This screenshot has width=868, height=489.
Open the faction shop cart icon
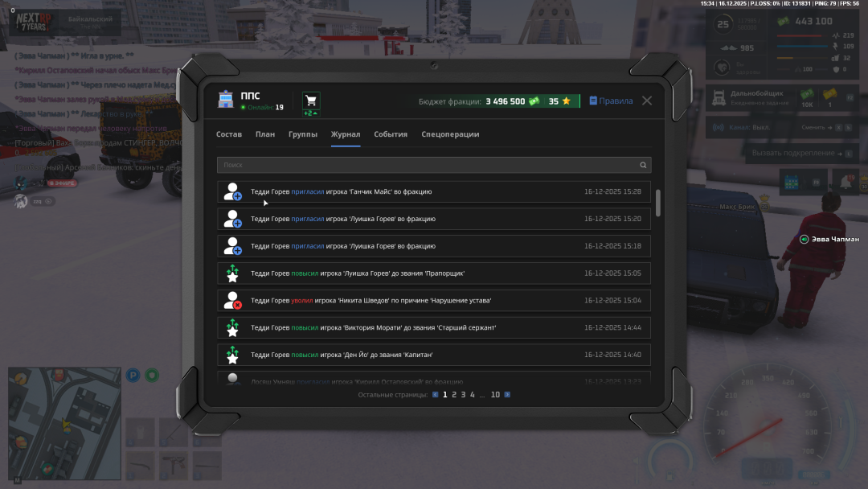tap(311, 101)
